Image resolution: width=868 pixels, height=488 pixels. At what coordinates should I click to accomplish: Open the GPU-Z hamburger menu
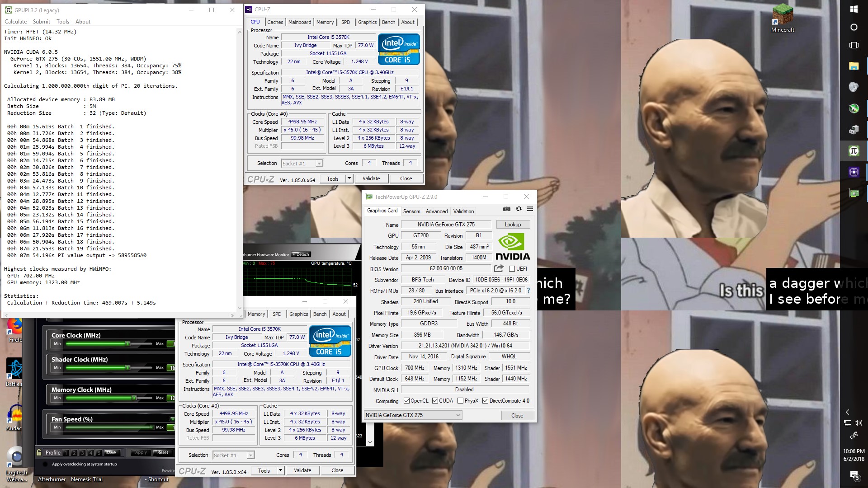(x=530, y=209)
